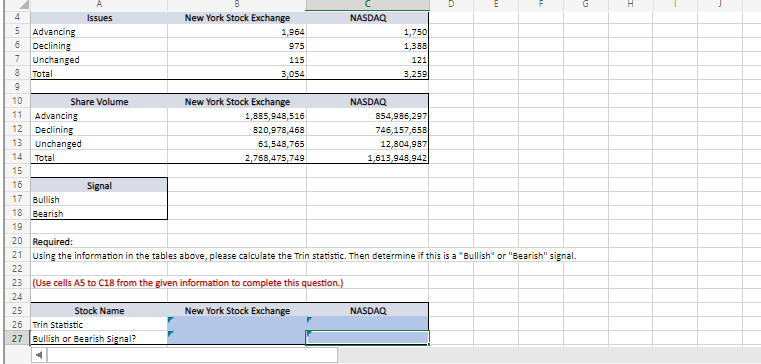Image resolution: width=761 pixels, height=364 pixels.
Task: Click NYSE Bullish or Bearish Signal cell
Action: 237,338
